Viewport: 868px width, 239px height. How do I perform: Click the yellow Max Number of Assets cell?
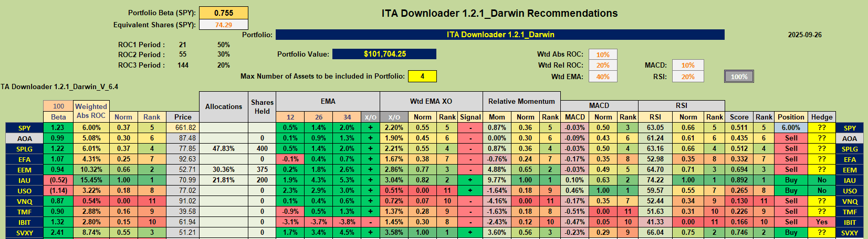(x=422, y=76)
